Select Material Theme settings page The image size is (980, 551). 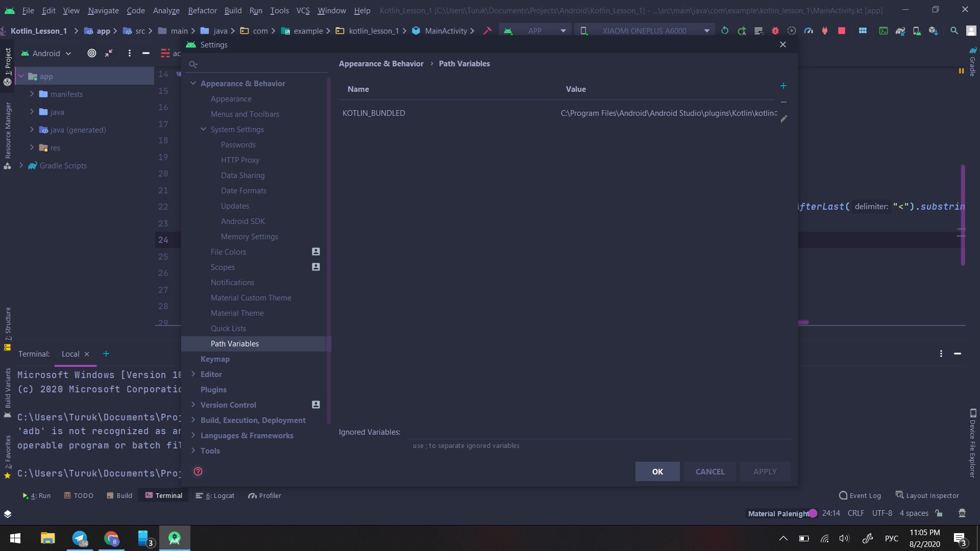coord(237,313)
